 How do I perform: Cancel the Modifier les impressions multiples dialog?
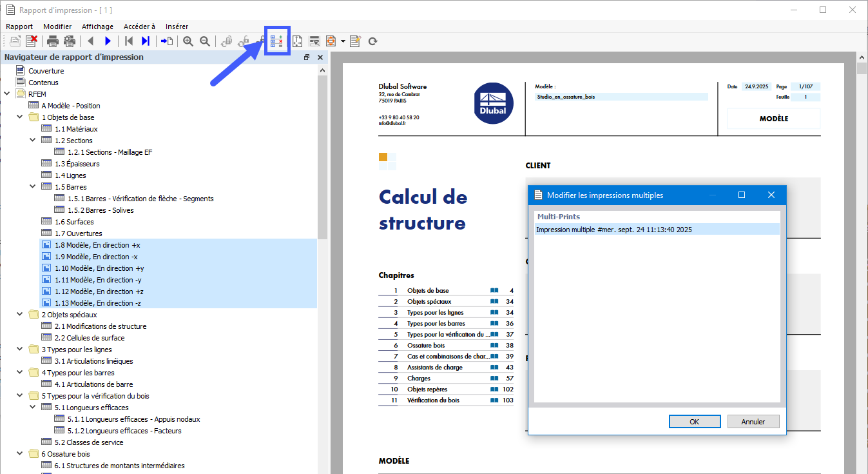point(753,421)
